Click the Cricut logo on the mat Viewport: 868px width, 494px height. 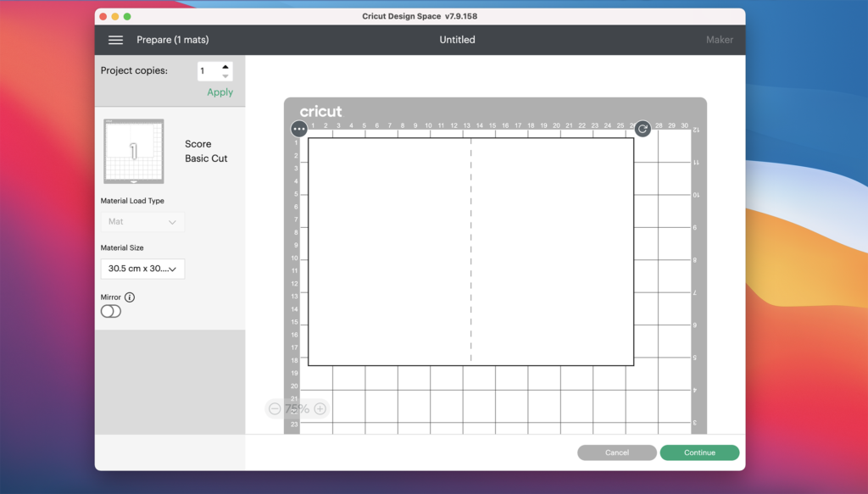coord(321,112)
